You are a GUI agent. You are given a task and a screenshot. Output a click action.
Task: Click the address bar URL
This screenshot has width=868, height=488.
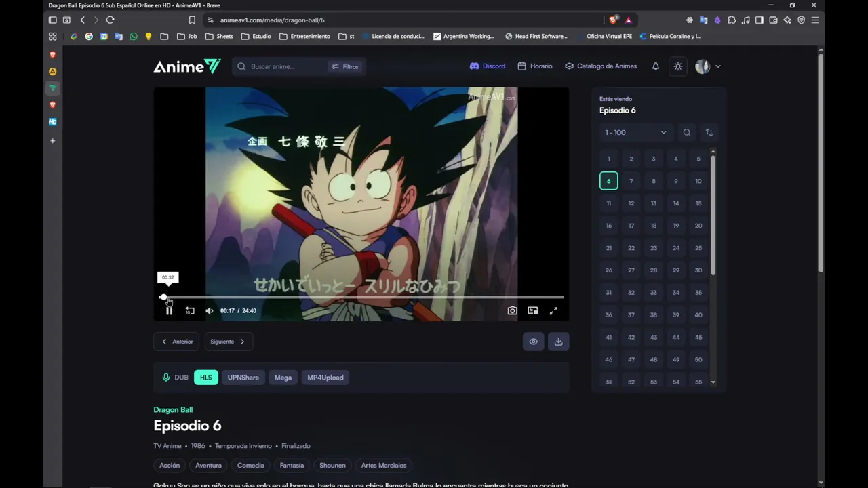[x=273, y=20]
